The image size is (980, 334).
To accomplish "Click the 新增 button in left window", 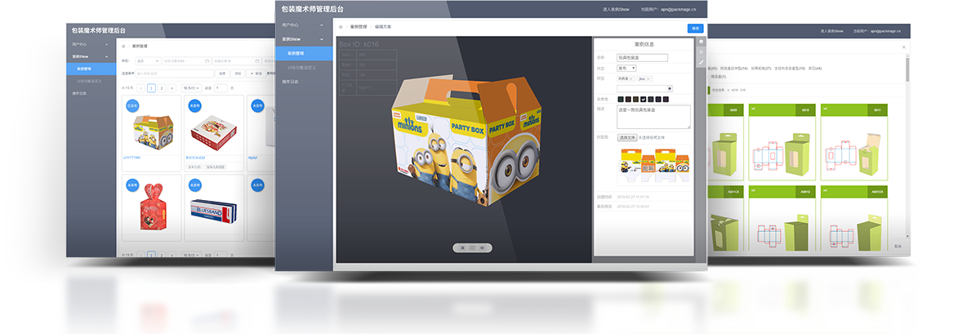I will coord(257,73).
